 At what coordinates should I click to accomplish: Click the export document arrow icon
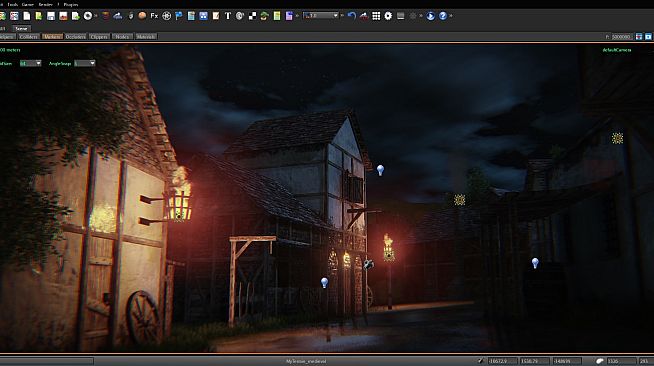coord(75,16)
